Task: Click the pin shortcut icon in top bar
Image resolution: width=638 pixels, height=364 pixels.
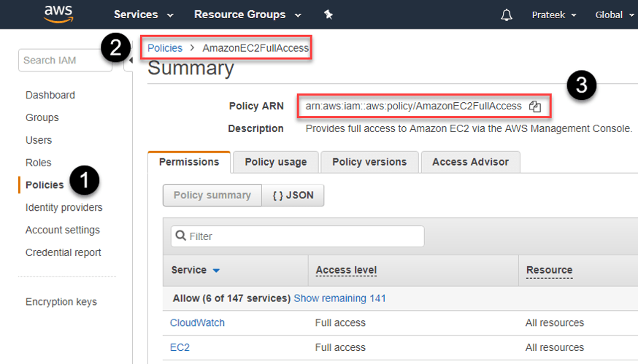Action: [328, 15]
